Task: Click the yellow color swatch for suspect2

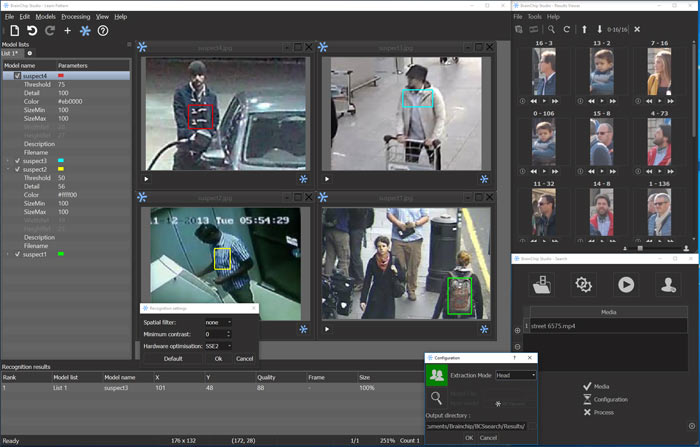Action: click(61, 169)
